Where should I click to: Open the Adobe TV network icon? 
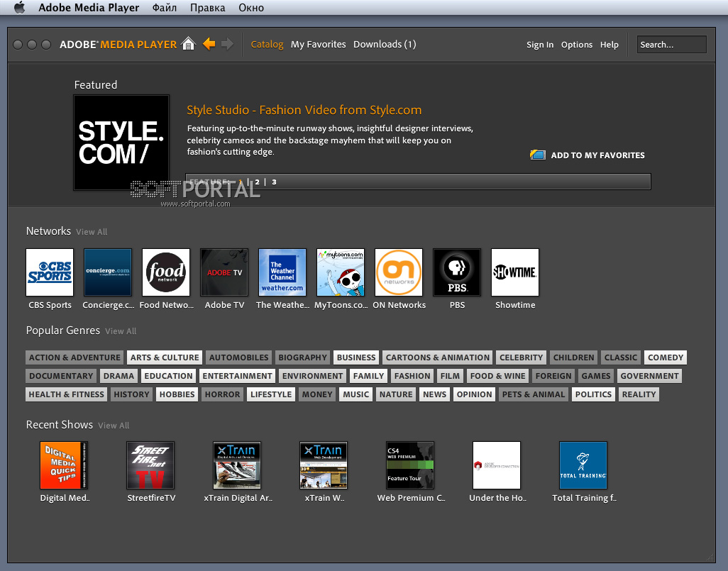(x=224, y=272)
